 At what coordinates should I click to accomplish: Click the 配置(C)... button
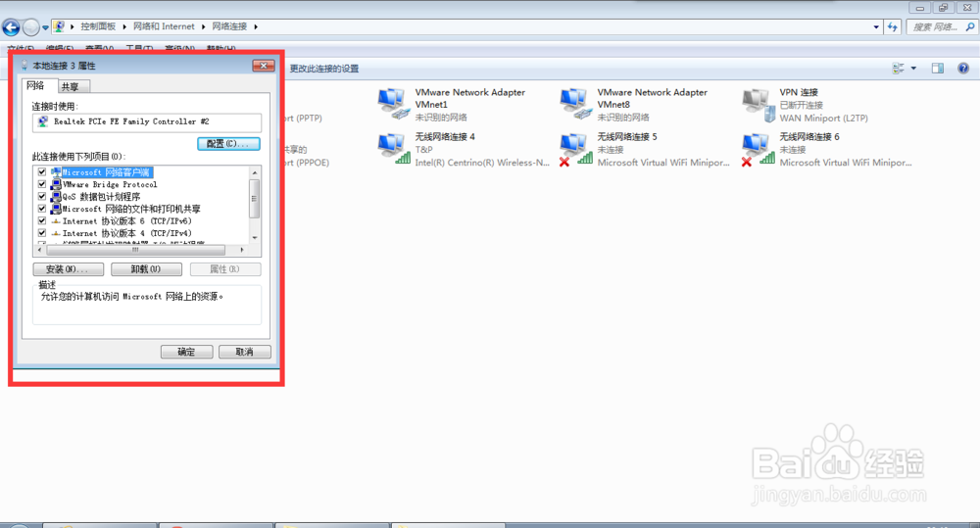[228, 144]
